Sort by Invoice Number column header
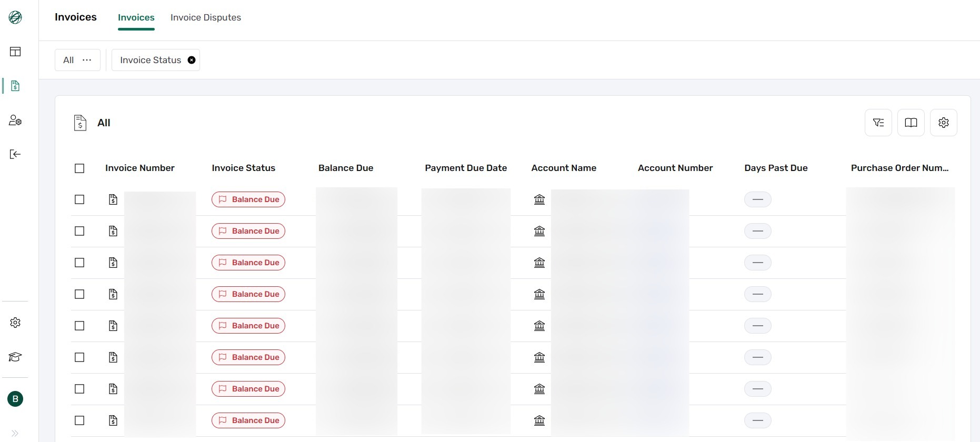The image size is (980, 442). [x=140, y=168]
